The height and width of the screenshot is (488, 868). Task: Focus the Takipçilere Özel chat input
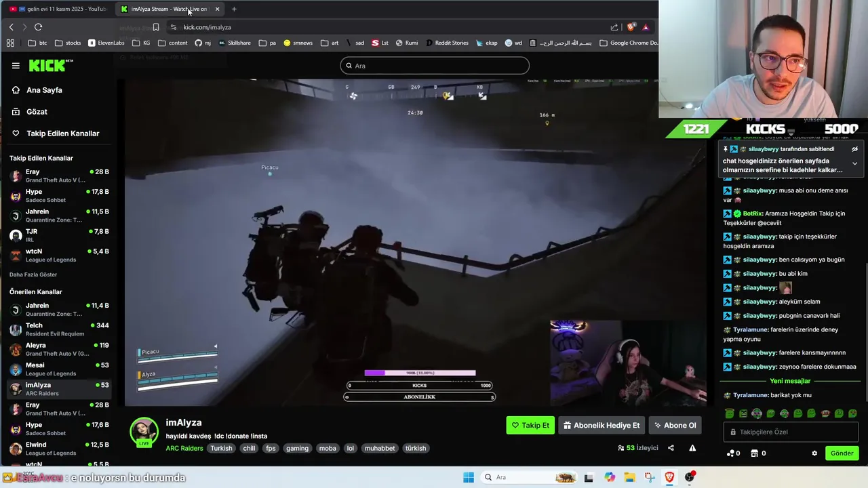point(791,432)
